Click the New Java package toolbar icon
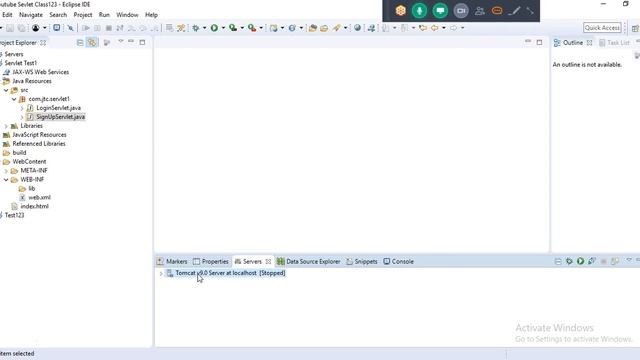The height and width of the screenshot is (360, 640). [273, 28]
